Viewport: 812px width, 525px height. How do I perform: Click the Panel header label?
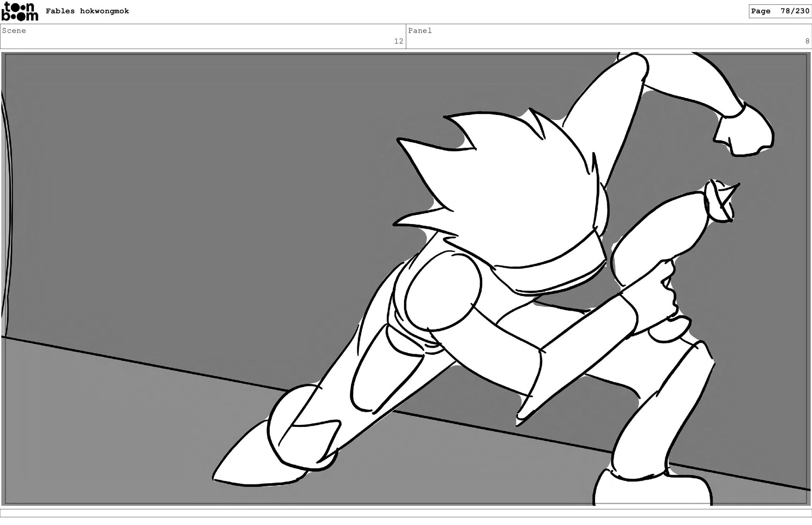pyautogui.click(x=420, y=31)
